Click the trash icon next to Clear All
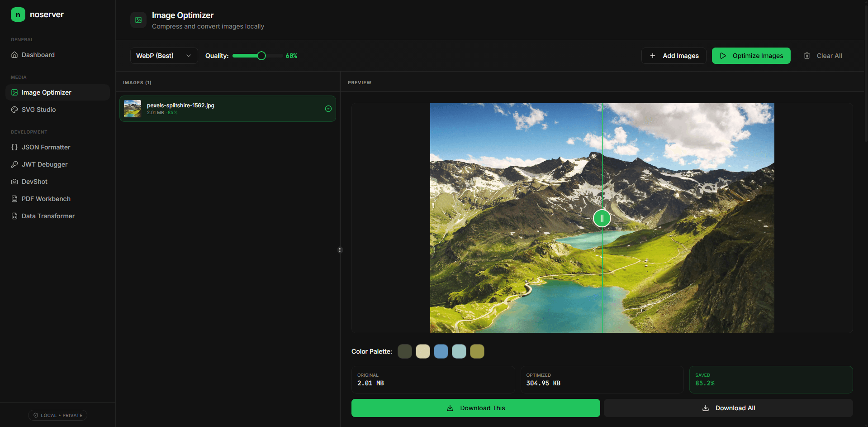This screenshot has height=427, width=868. pos(806,55)
